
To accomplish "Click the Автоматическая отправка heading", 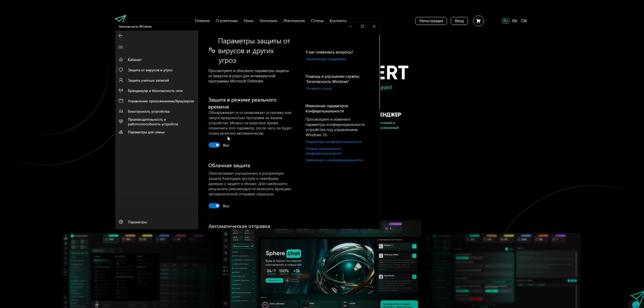I will pos(239,226).
